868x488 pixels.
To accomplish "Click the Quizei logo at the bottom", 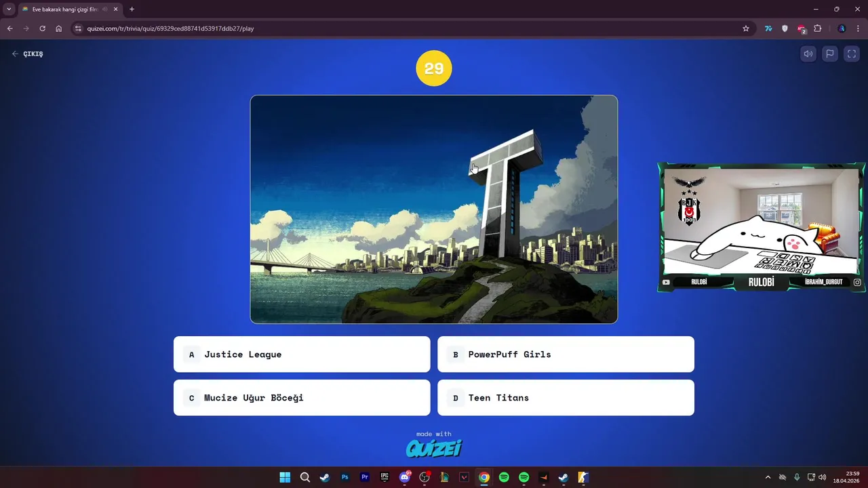I will [x=434, y=448].
